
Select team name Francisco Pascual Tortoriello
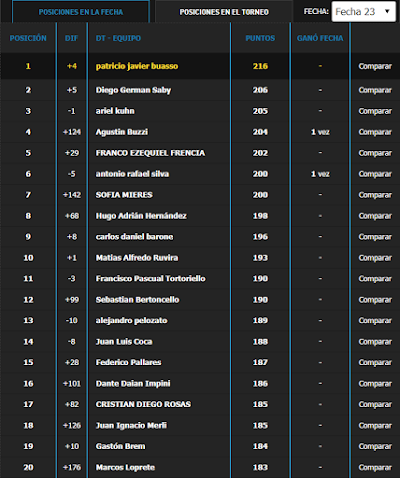pos(150,279)
